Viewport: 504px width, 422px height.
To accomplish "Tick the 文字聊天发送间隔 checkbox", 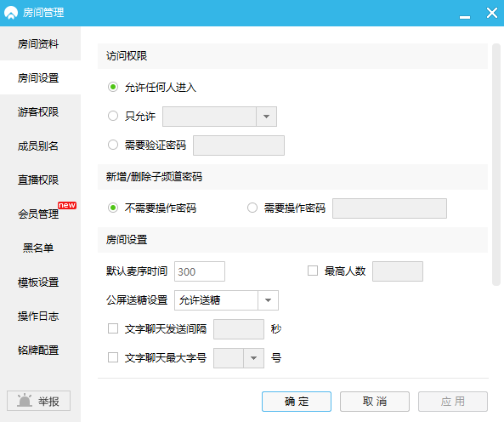I will pos(113,328).
